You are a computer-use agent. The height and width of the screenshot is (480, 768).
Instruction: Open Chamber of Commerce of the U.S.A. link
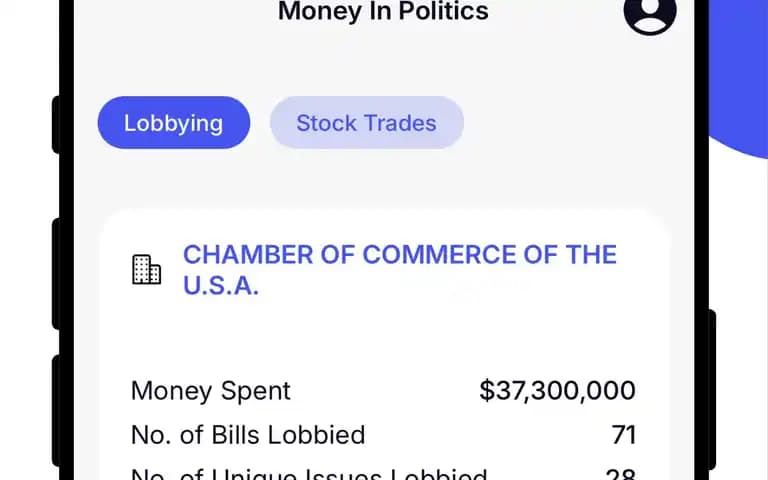pos(400,269)
